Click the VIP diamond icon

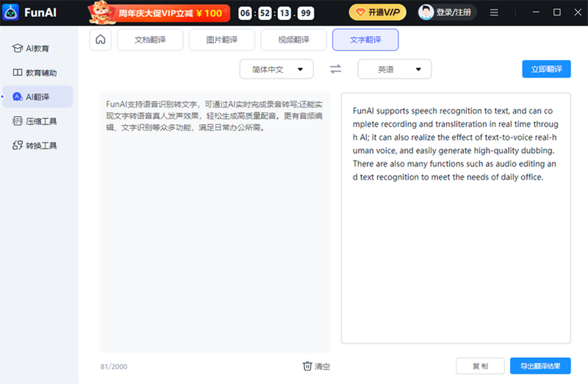360,12
